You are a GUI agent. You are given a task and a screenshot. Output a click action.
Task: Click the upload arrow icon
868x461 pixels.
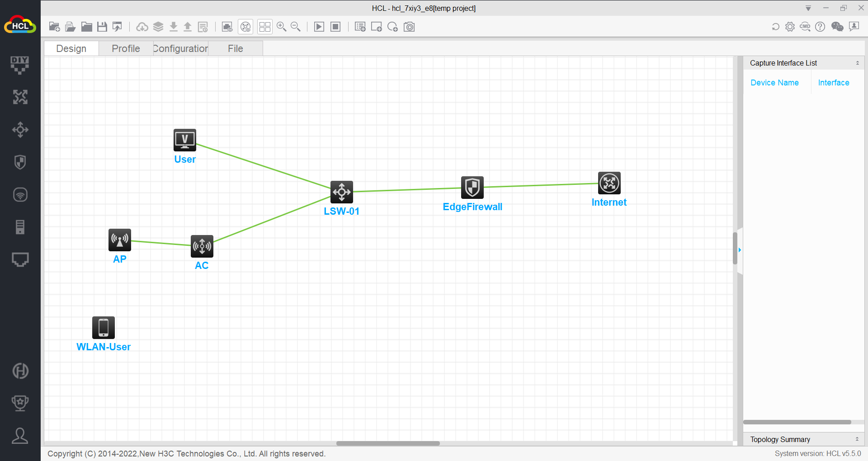coord(188,27)
